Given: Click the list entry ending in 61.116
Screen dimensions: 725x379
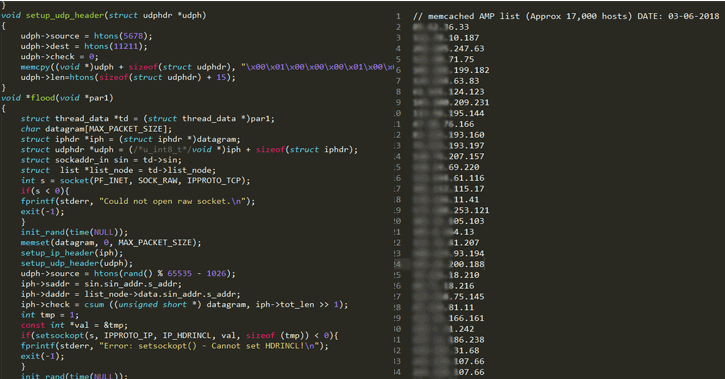Looking at the screenshot, I should (449, 178).
